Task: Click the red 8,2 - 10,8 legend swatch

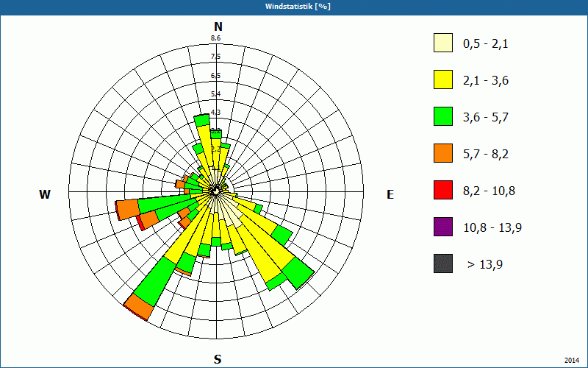Action: (443, 190)
